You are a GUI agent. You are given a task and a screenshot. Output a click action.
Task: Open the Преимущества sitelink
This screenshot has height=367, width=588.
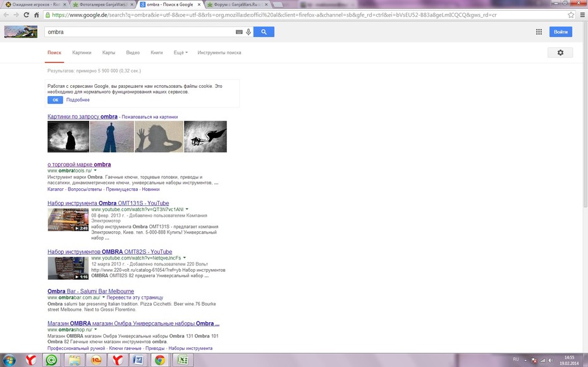click(x=122, y=189)
